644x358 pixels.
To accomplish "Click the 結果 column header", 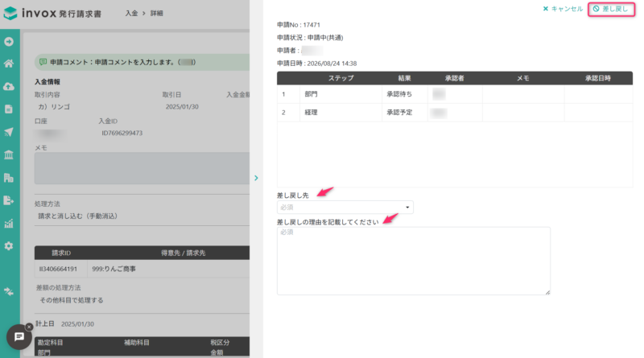I will pyautogui.click(x=405, y=78).
